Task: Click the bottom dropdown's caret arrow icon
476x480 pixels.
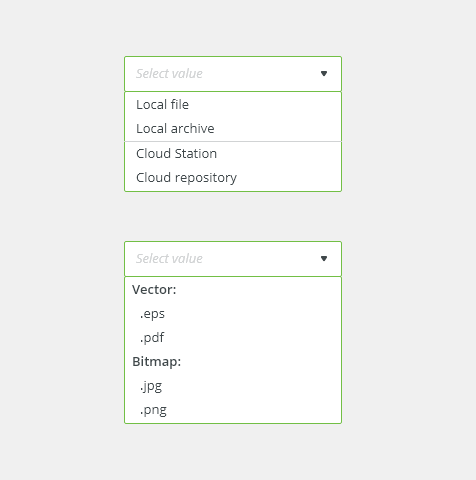Action: 324,259
